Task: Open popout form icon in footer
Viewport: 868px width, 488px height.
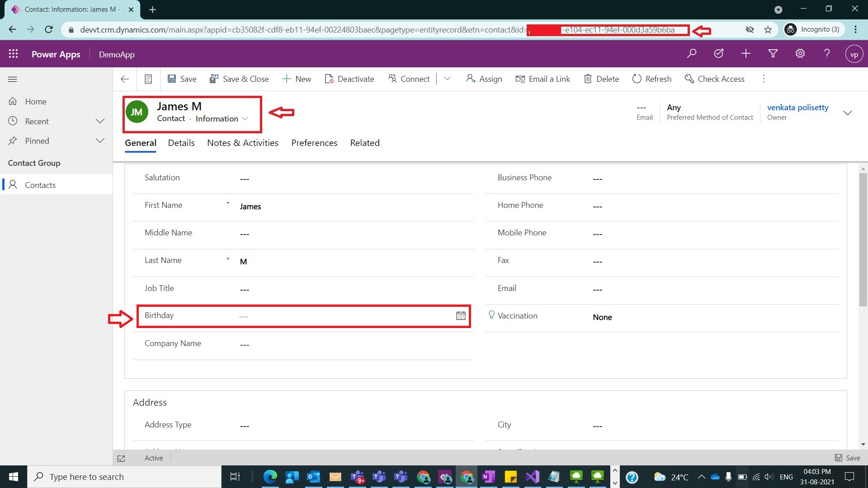Action: pyautogui.click(x=121, y=458)
